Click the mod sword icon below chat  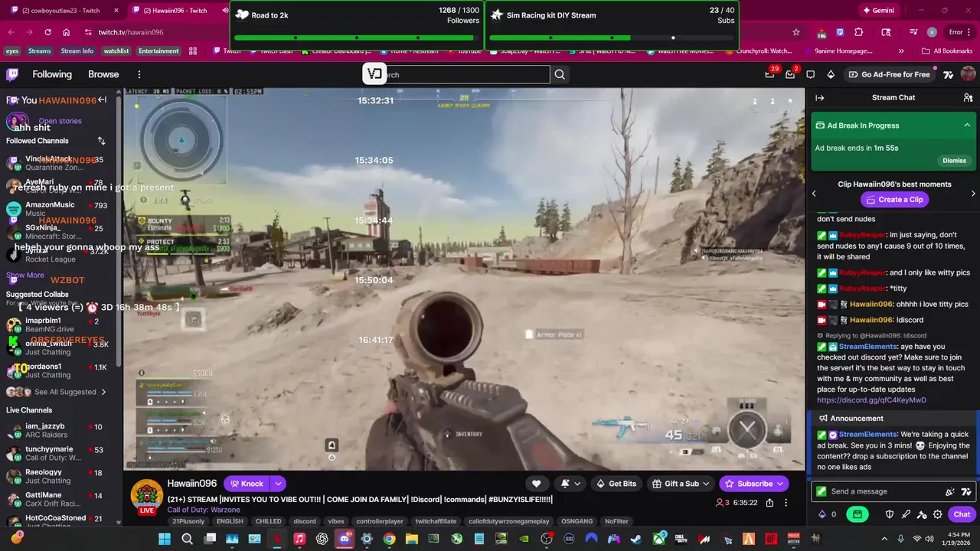pyautogui.click(x=906, y=514)
